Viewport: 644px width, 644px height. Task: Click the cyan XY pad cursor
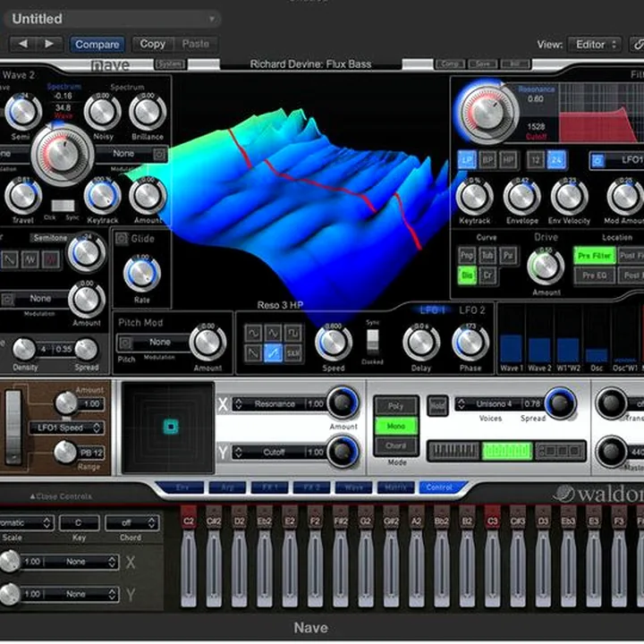(171, 427)
